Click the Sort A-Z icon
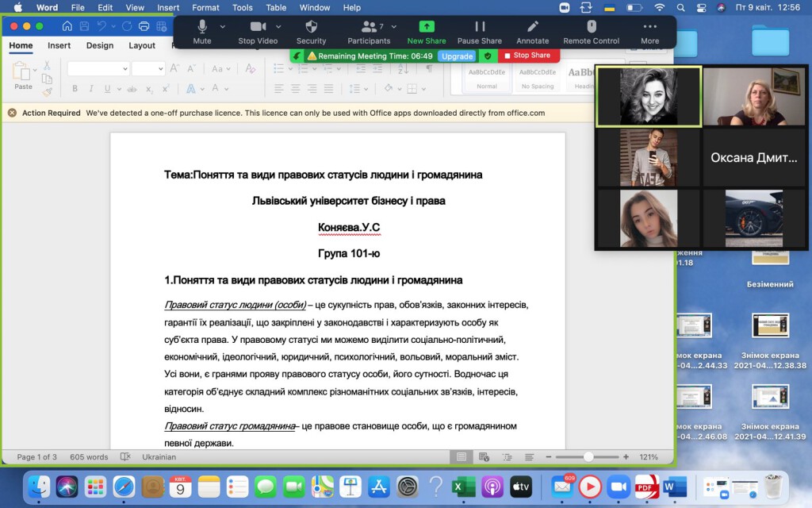The width and height of the screenshot is (812, 508). point(404,68)
